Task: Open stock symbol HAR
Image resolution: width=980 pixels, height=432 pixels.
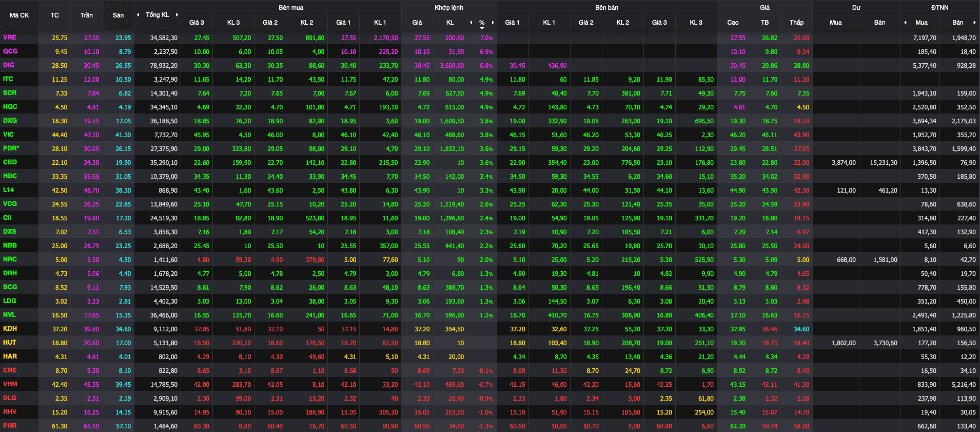Action: tap(10, 356)
